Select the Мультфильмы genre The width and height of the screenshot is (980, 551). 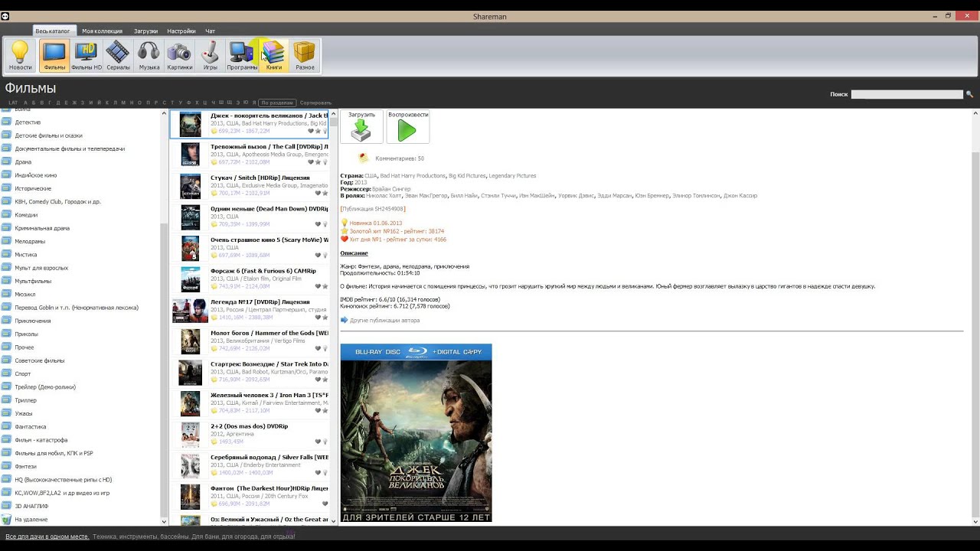point(33,281)
